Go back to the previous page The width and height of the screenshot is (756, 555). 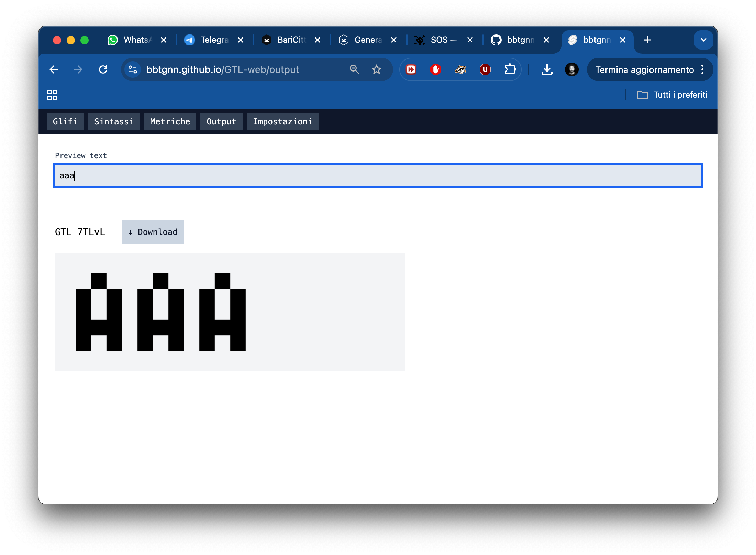tap(54, 70)
